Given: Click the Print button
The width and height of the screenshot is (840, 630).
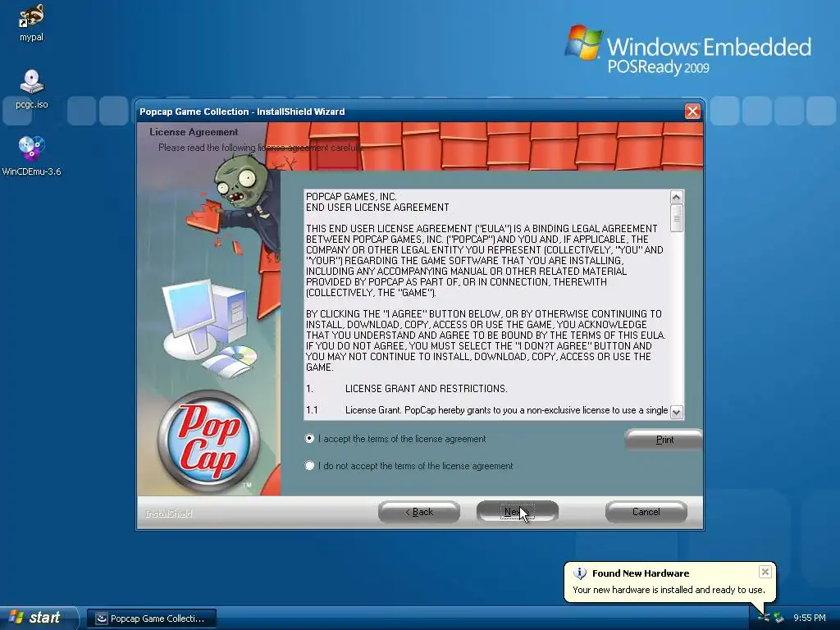Looking at the screenshot, I should click(664, 440).
